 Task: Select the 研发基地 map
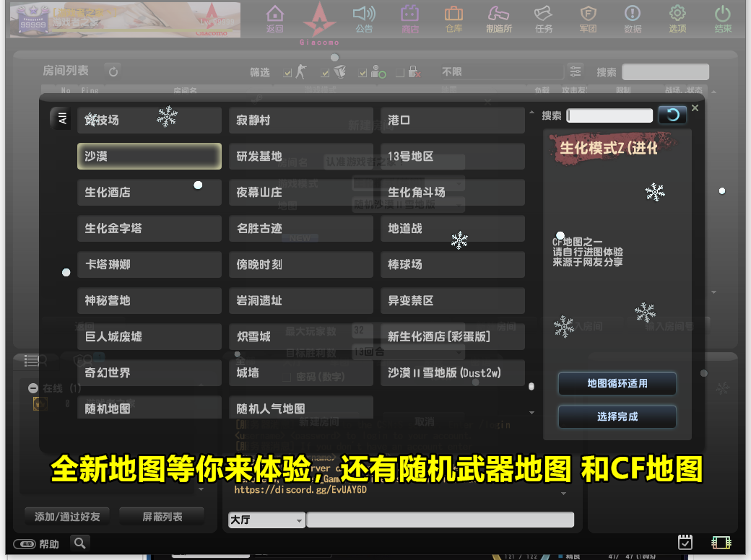click(x=301, y=156)
